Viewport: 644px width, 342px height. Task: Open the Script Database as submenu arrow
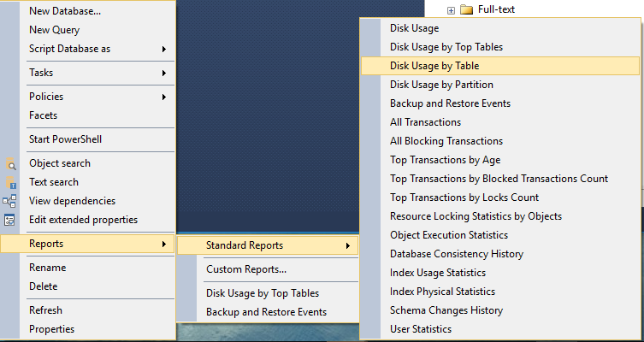164,50
